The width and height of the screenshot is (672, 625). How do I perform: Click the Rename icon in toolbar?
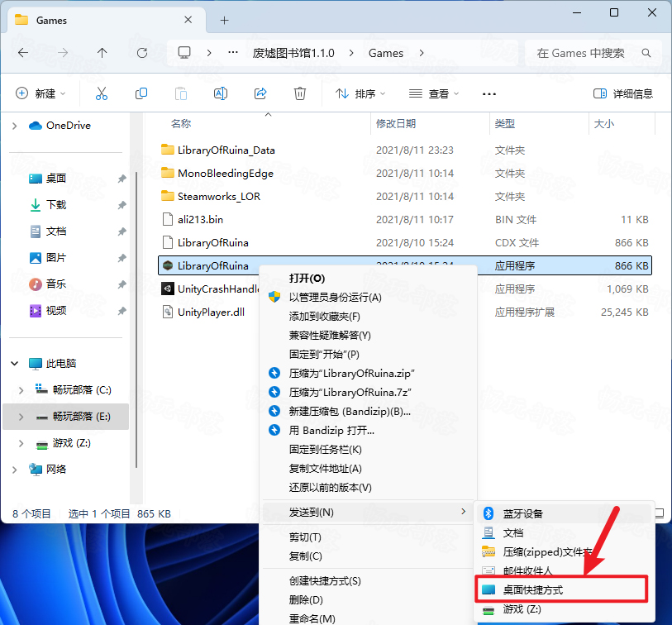tap(221, 93)
